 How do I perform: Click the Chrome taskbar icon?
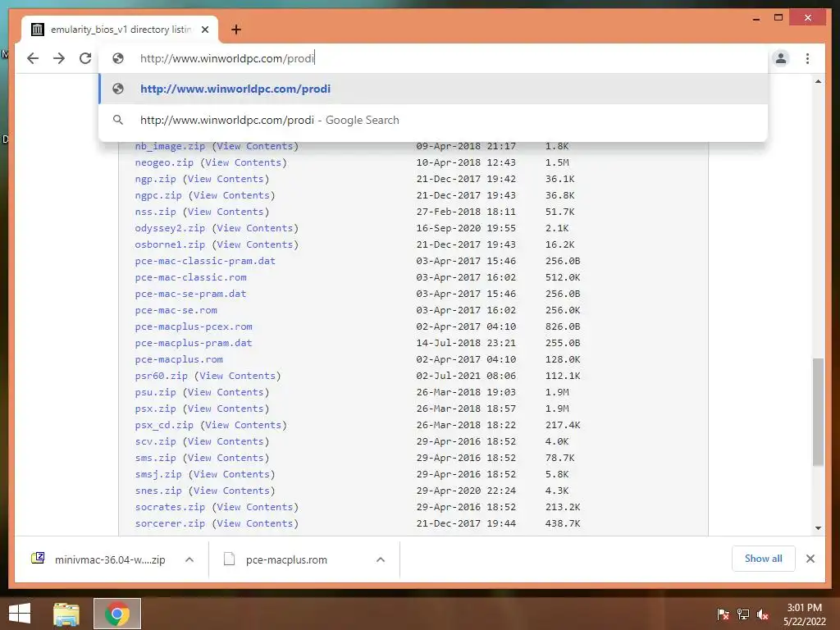(x=117, y=614)
